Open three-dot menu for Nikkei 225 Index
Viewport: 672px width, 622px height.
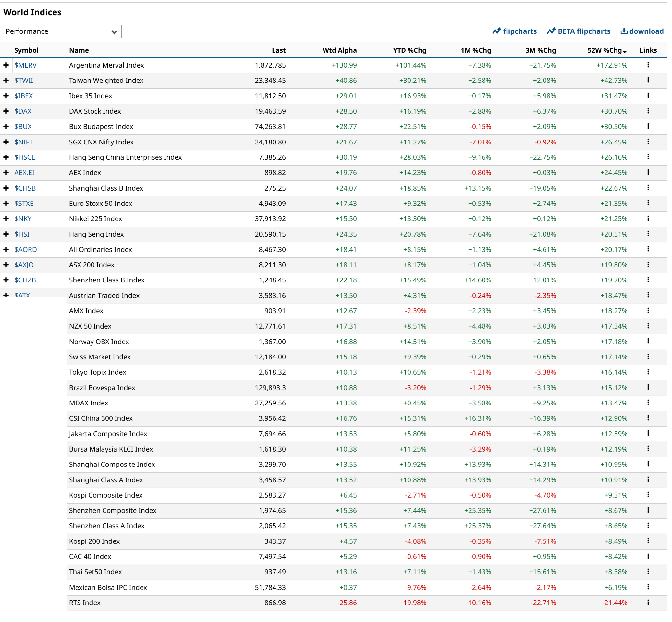648,218
